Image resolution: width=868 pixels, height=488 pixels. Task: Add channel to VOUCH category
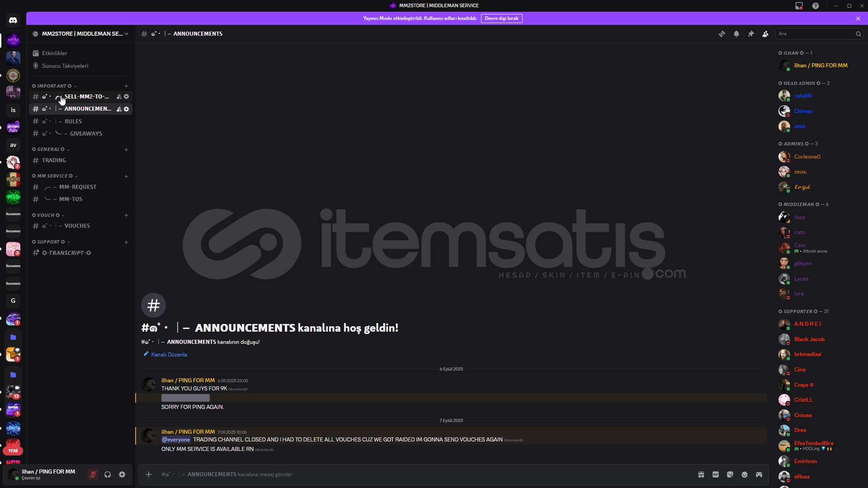click(x=126, y=216)
